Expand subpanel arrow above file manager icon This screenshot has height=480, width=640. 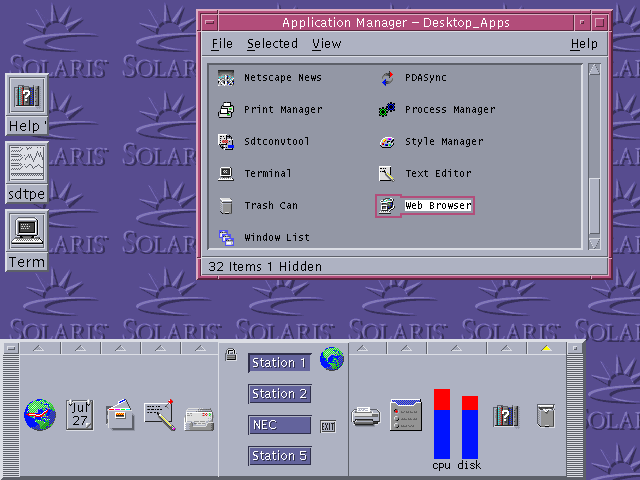tap(120, 348)
